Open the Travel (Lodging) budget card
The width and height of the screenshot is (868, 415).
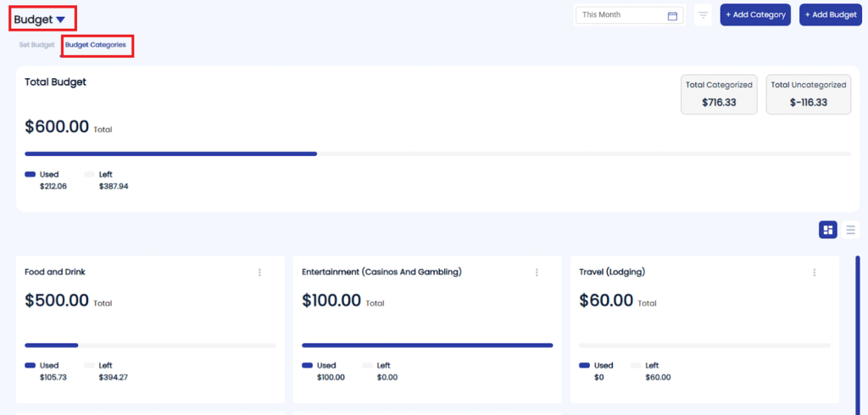pyautogui.click(x=704, y=322)
